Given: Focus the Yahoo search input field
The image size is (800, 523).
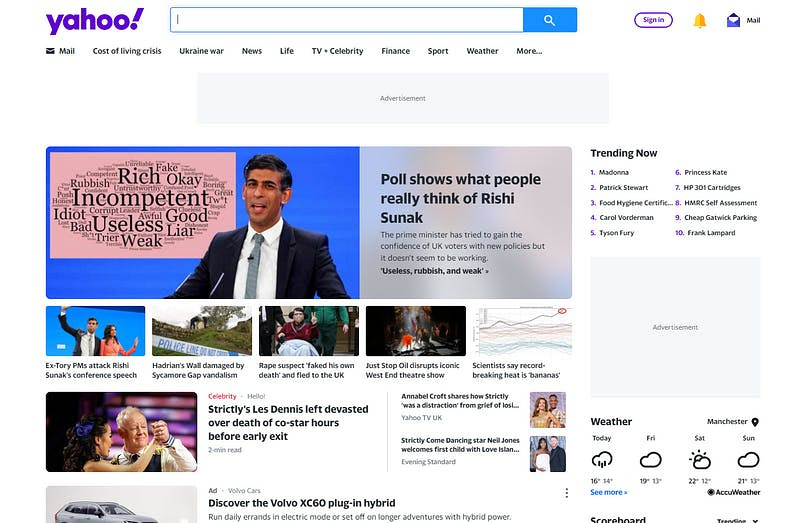Looking at the screenshot, I should click(x=347, y=20).
